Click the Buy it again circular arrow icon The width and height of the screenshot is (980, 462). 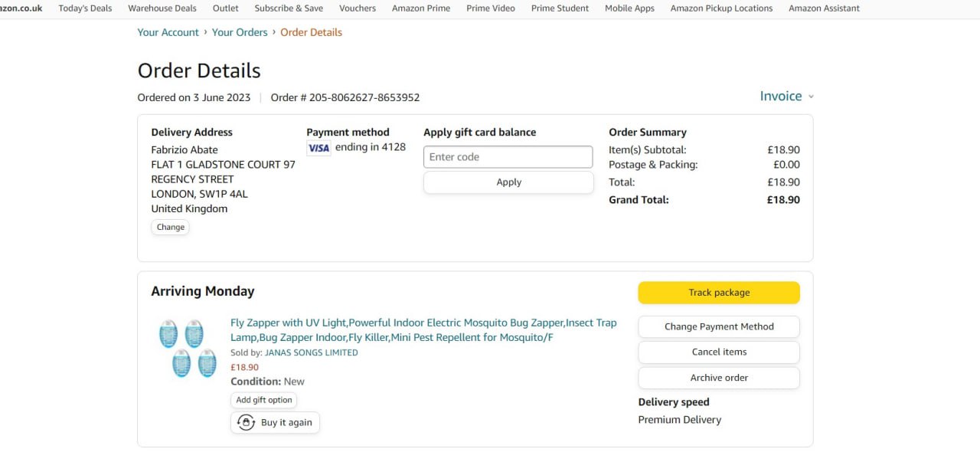246,423
